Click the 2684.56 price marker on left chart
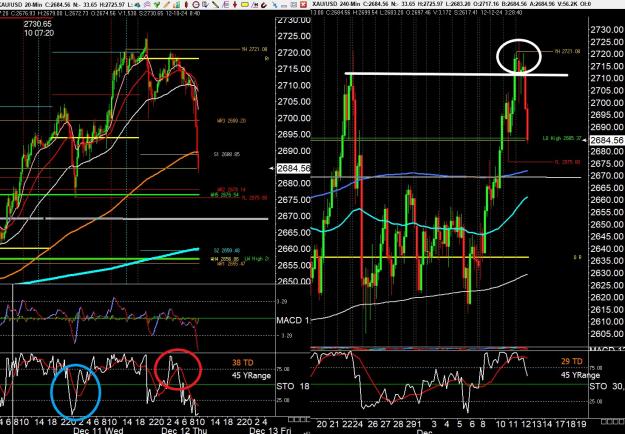This screenshot has width=625, height=434. click(294, 168)
